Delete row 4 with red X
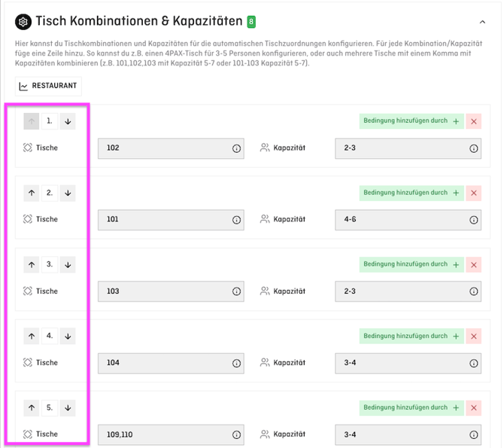This screenshot has width=504, height=448. tap(473, 336)
